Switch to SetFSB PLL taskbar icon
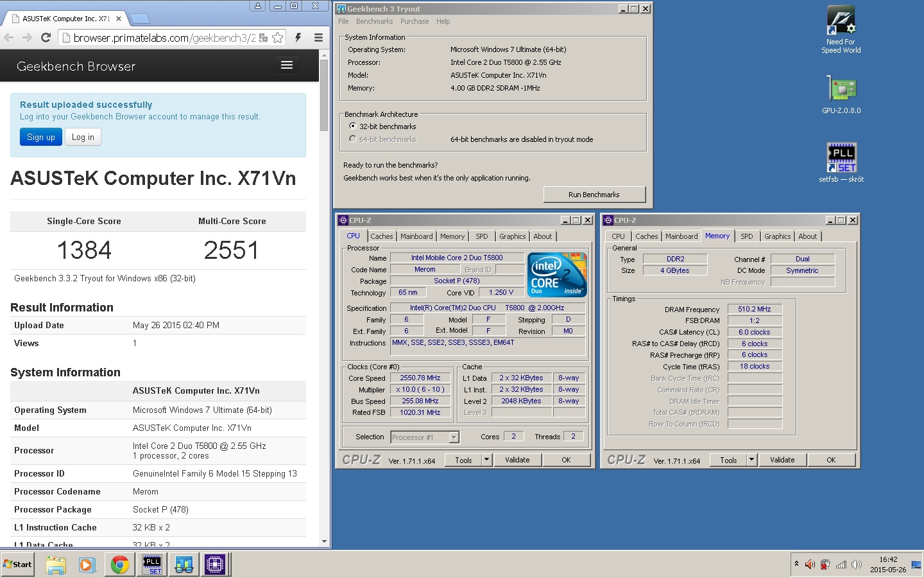924x578 pixels. 152,565
